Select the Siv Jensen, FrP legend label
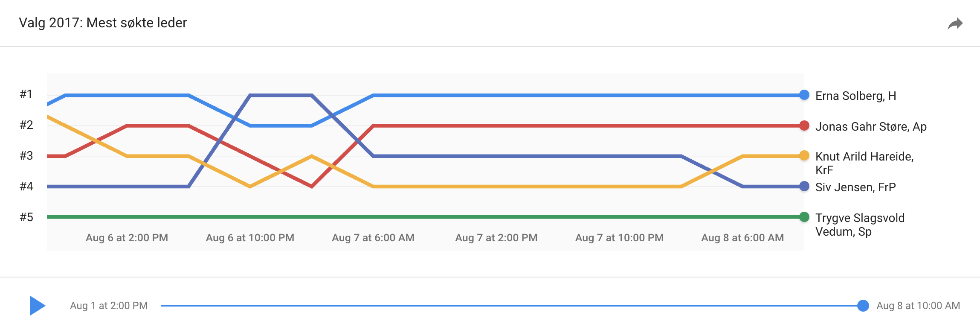Image resolution: width=980 pixels, height=333 pixels. tap(855, 187)
